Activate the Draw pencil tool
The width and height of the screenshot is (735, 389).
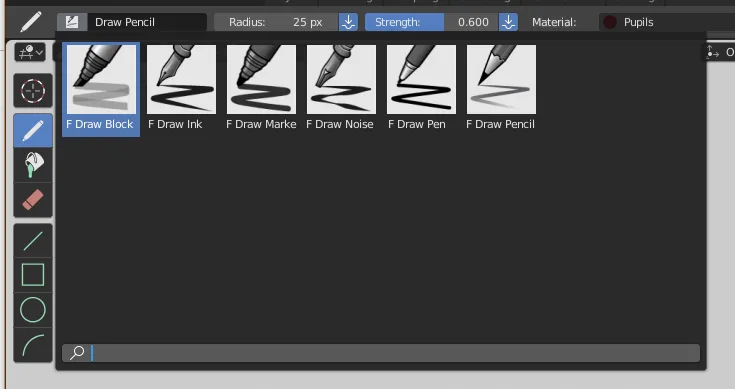click(33, 131)
